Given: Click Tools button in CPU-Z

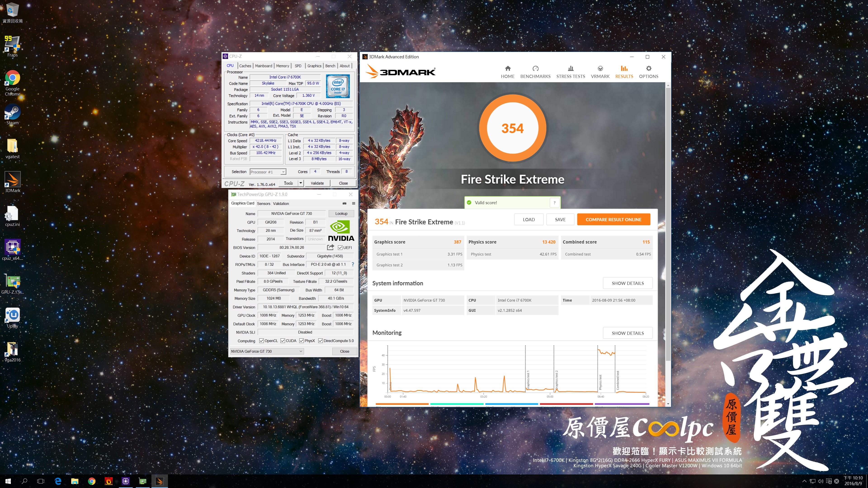Looking at the screenshot, I should coord(288,183).
